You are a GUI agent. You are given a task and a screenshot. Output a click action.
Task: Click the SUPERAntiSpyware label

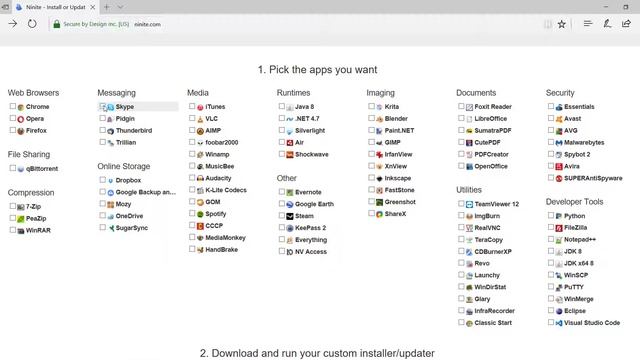click(x=593, y=178)
